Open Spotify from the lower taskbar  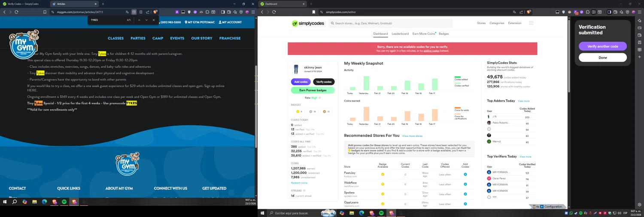[x=381, y=213]
